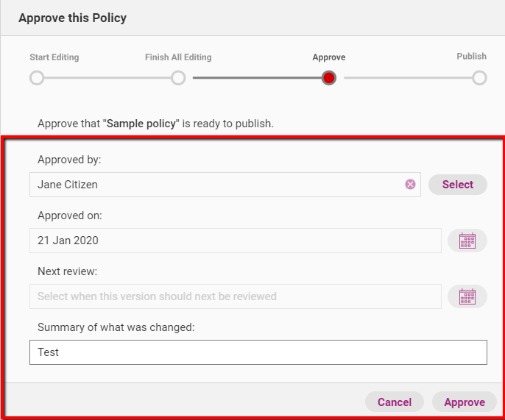Screen dimensions: 505x420
Task: Select the red Approve step marker
Action: pos(329,78)
